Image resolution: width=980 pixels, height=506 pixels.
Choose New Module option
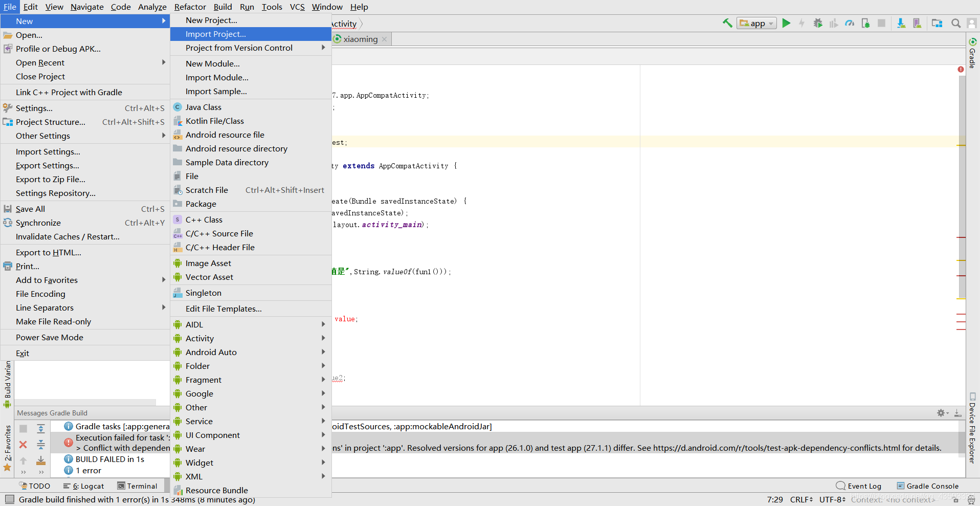[251, 63]
